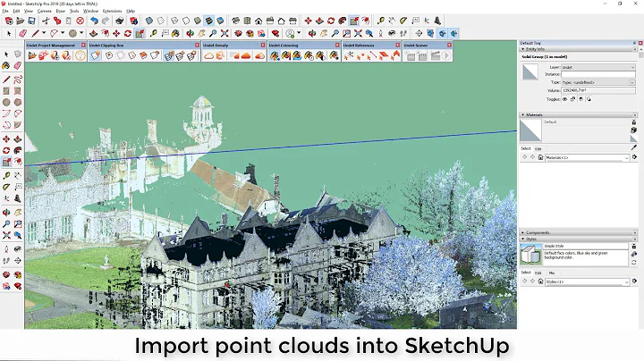Image resolution: width=644 pixels, height=361 pixels.
Task: Switch to Materials Edit tab
Action: click(538, 149)
